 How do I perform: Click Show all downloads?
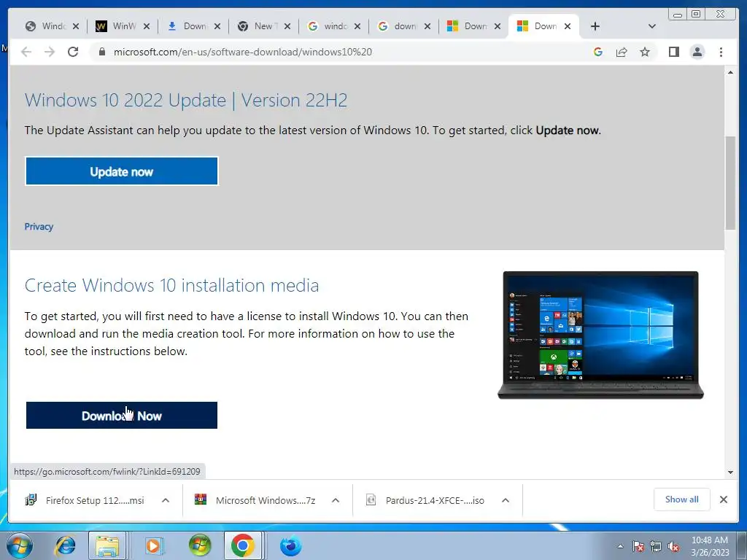[x=682, y=499]
